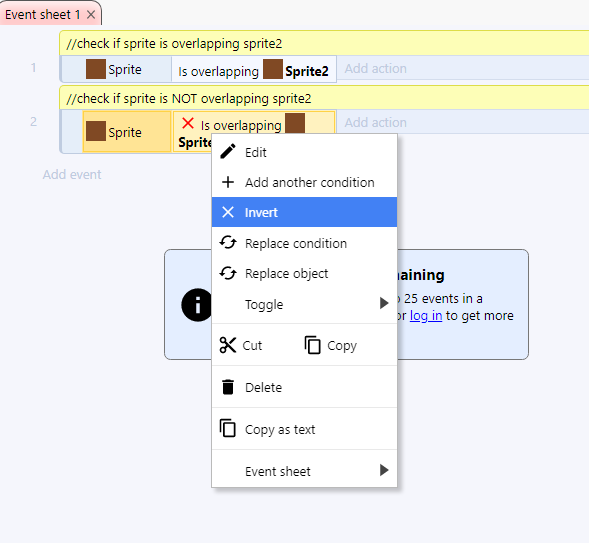Click the pencil Edit icon
589x543 pixels.
pos(228,152)
